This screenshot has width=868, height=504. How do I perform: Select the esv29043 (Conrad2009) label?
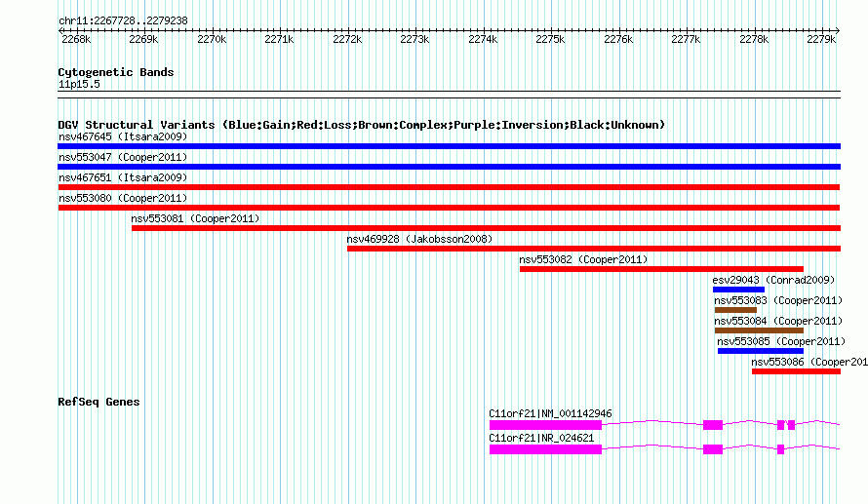point(773,280)
